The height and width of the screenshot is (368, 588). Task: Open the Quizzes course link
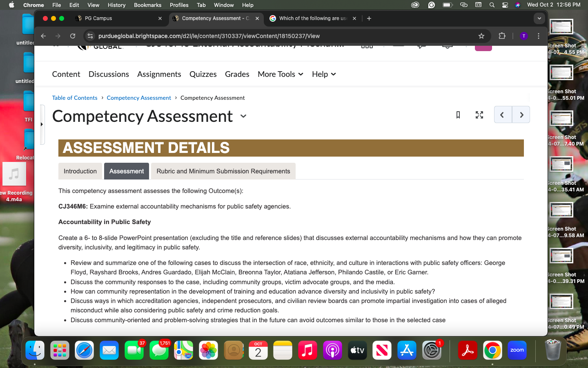click(x=203, y=74)
